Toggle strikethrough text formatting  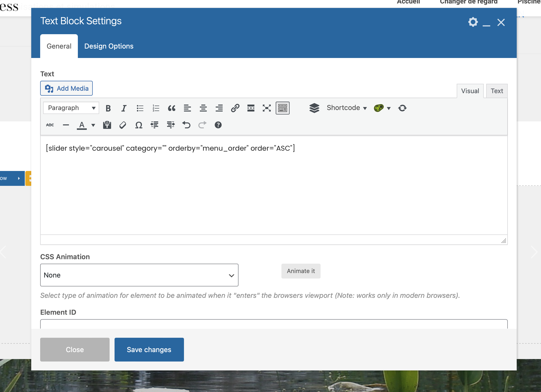point(50,125)
